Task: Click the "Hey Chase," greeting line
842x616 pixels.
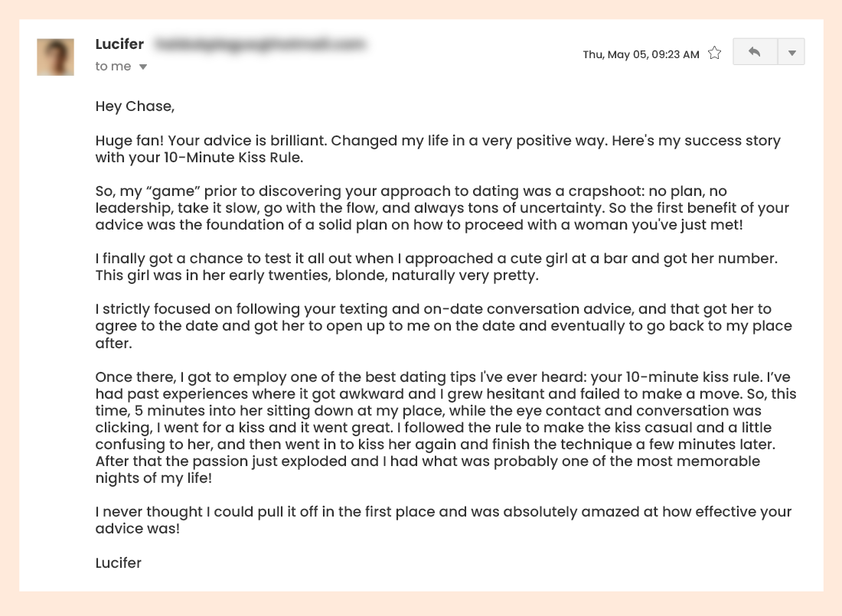Action: 135,106
